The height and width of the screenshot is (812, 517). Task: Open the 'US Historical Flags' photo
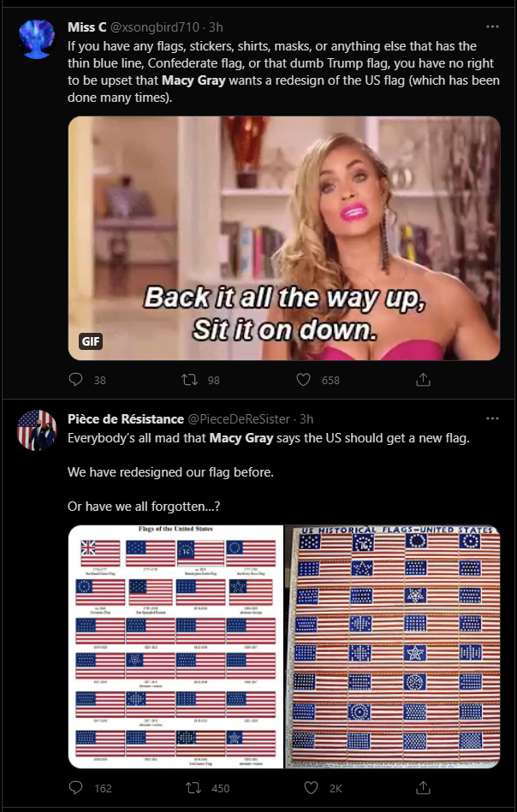393,646
